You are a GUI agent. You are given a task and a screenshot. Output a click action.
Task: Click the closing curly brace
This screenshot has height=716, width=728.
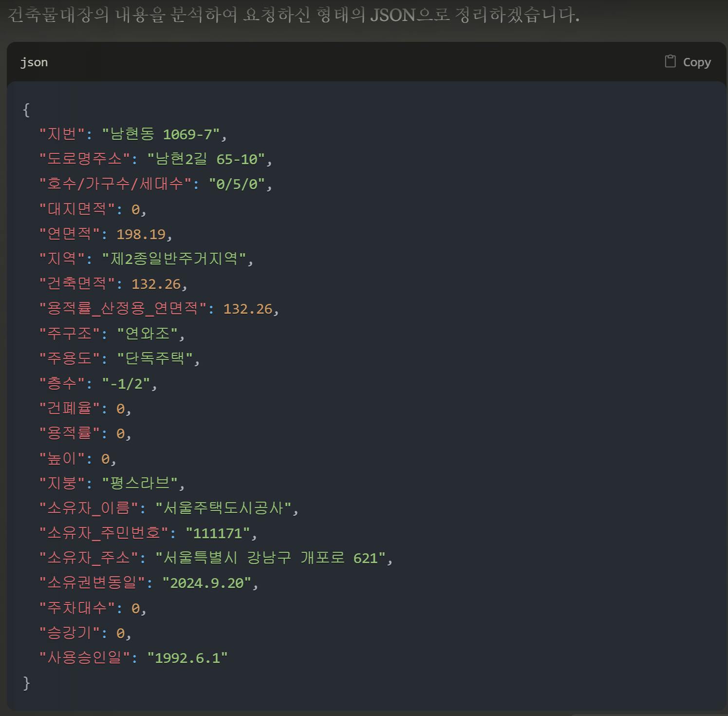[x=26, y=683]
